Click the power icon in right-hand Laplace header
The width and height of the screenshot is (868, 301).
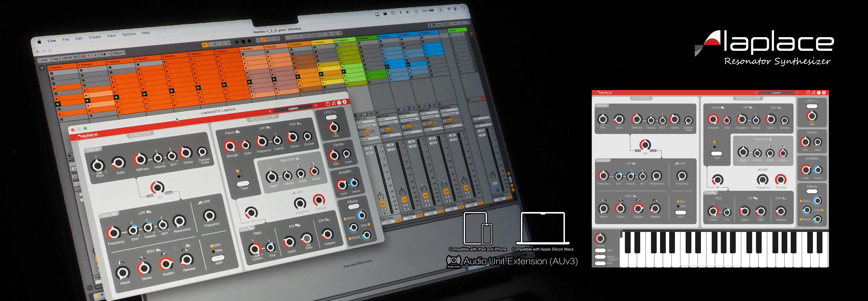coord(808,93)
